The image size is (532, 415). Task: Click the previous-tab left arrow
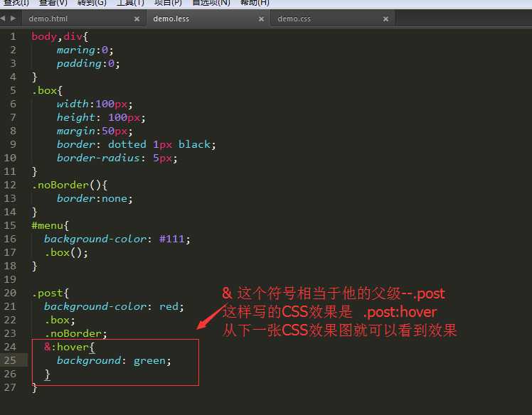point(3,18)
